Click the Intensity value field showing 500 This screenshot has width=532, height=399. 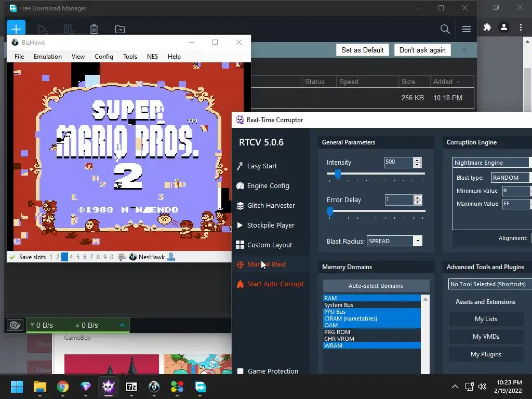tap(398, 162)
